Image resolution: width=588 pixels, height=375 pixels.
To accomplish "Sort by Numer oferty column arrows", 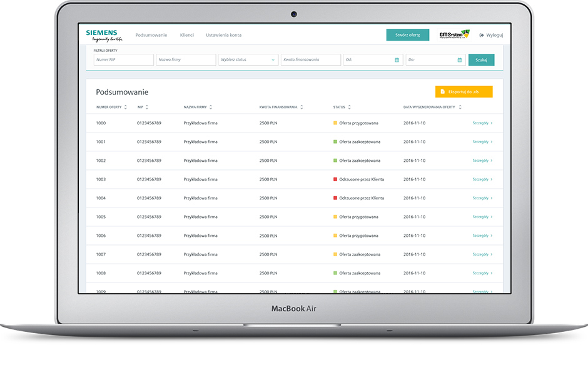I will tap(126, 107).
